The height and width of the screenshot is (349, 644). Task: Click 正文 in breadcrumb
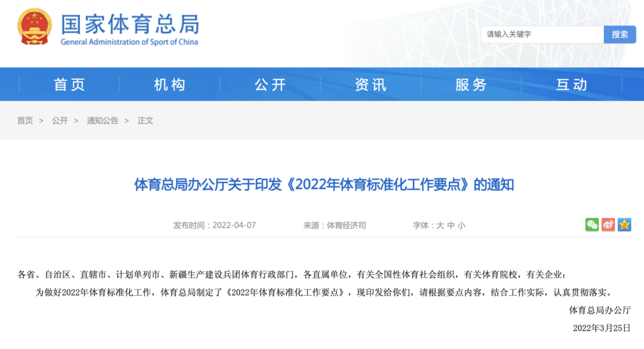(x=145, y=121)
